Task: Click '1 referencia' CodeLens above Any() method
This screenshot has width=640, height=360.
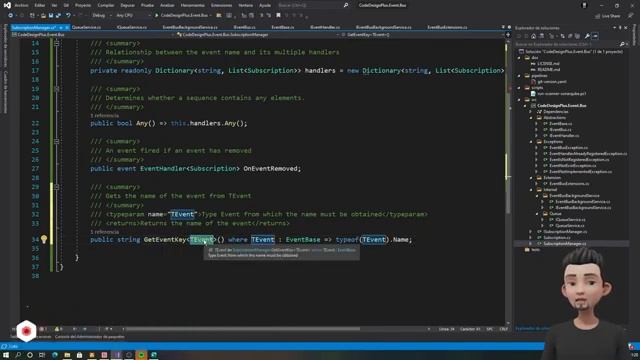Action: [104, 116]
